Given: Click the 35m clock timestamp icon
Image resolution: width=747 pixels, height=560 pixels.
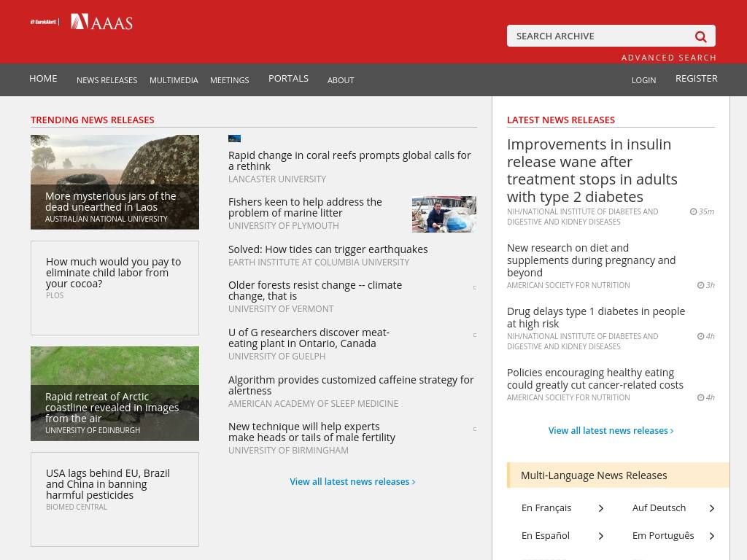Looking at the screenshot, I should pos(694,211).
